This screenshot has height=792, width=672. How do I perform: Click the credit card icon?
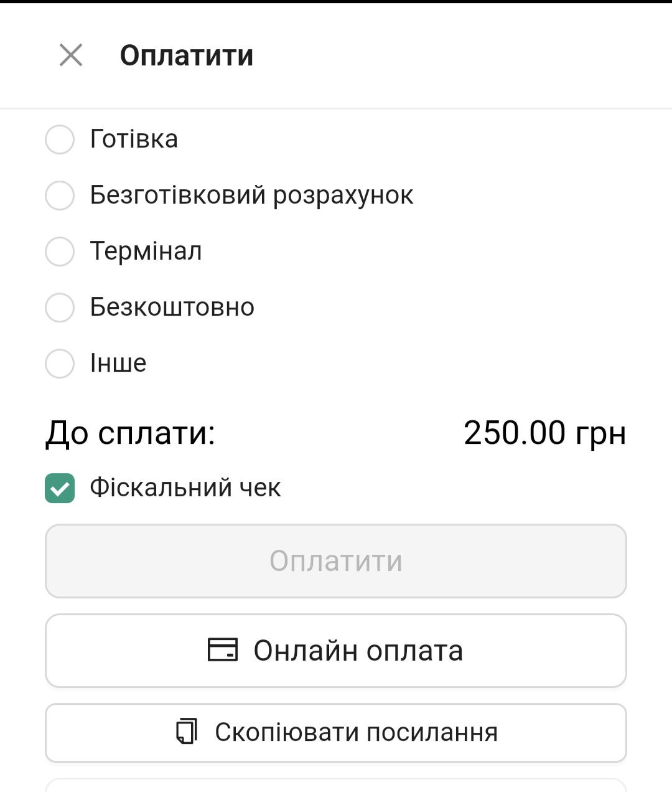point(222,650)
